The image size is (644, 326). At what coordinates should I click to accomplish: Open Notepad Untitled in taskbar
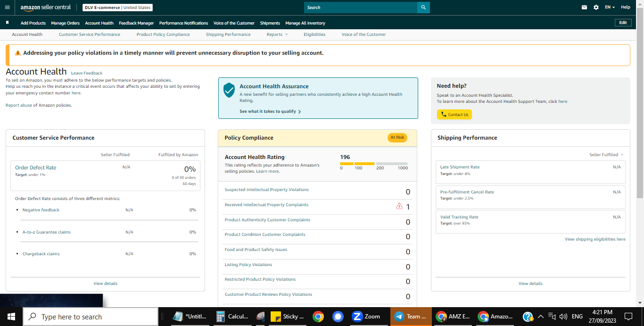click(x=190, y=317)
